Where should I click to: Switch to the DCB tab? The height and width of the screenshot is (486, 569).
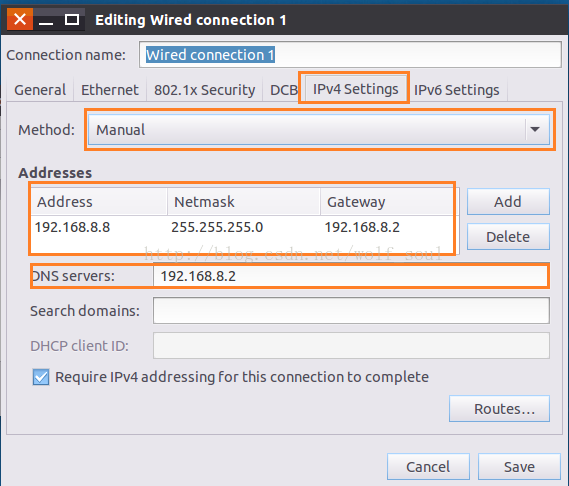click(284, 90)
